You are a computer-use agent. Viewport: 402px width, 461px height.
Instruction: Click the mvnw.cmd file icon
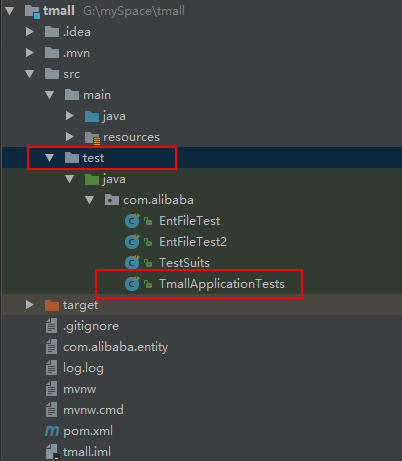(x=51, y=410)
